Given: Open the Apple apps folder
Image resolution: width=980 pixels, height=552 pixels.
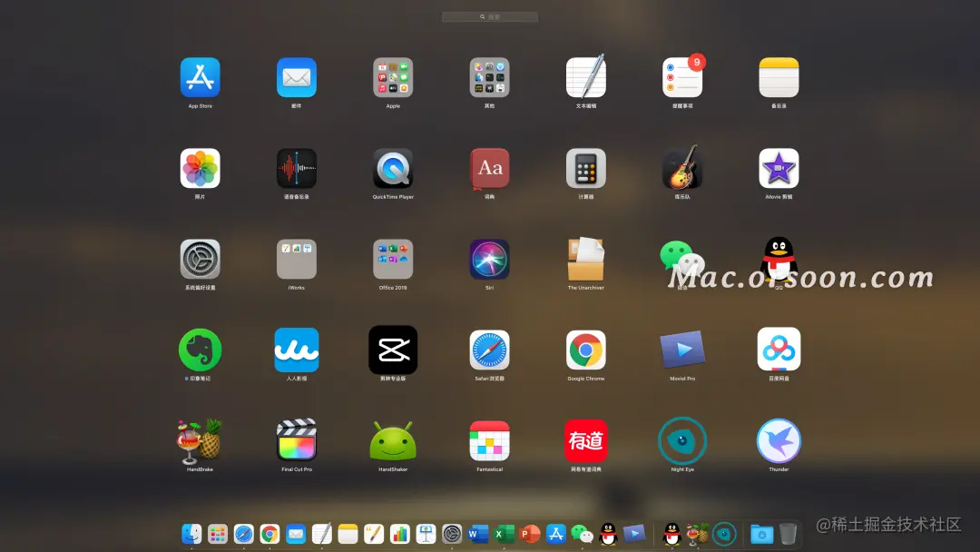Looking at the screenshot, I should [393, 77].
